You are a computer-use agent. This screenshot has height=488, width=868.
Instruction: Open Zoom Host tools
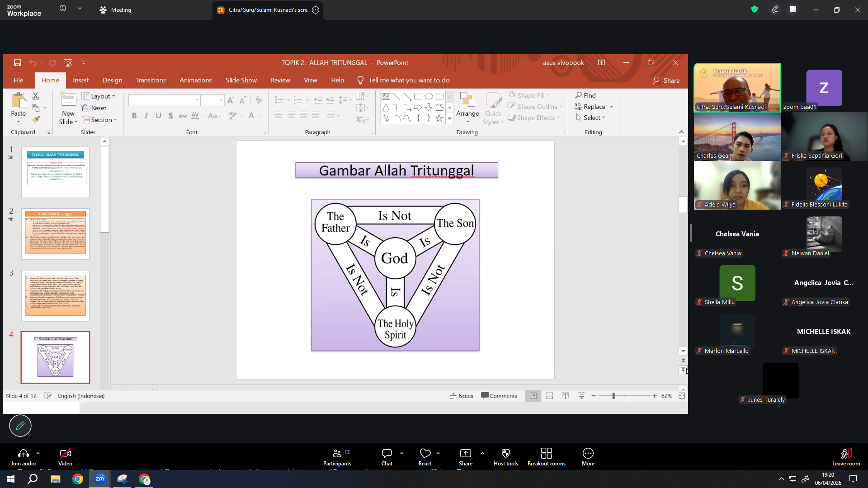506,457
